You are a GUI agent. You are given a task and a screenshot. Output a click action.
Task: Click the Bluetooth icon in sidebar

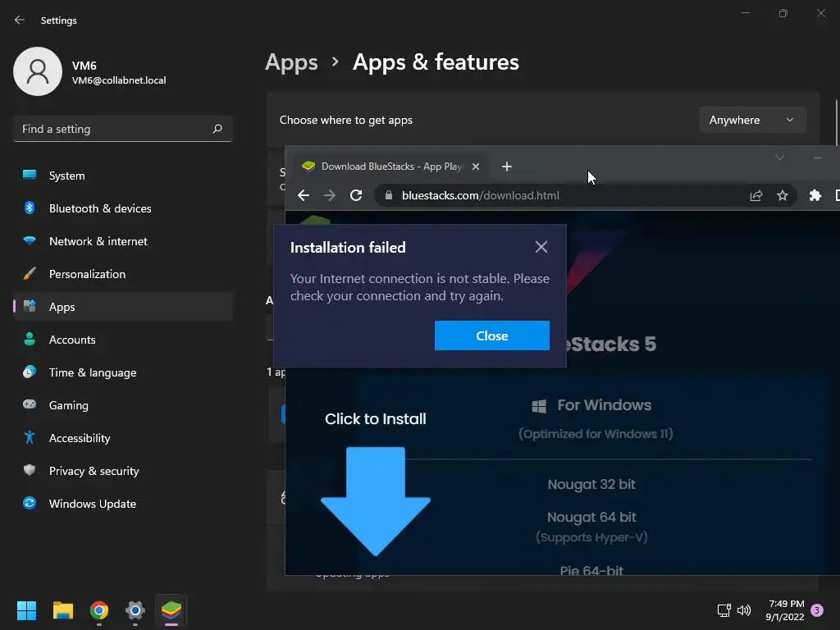click(x=30, y=208)
